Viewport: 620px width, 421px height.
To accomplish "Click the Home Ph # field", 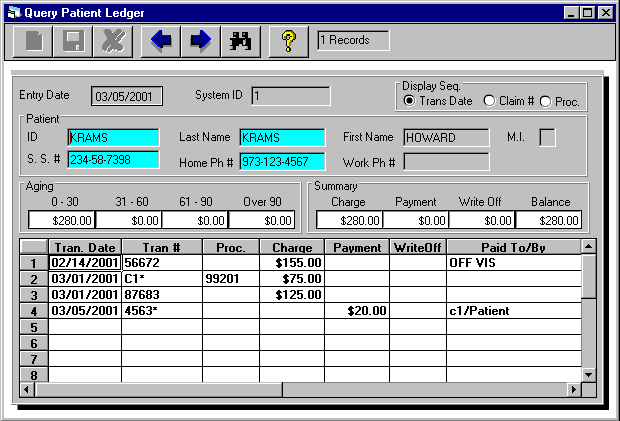I will coord(282,161).
